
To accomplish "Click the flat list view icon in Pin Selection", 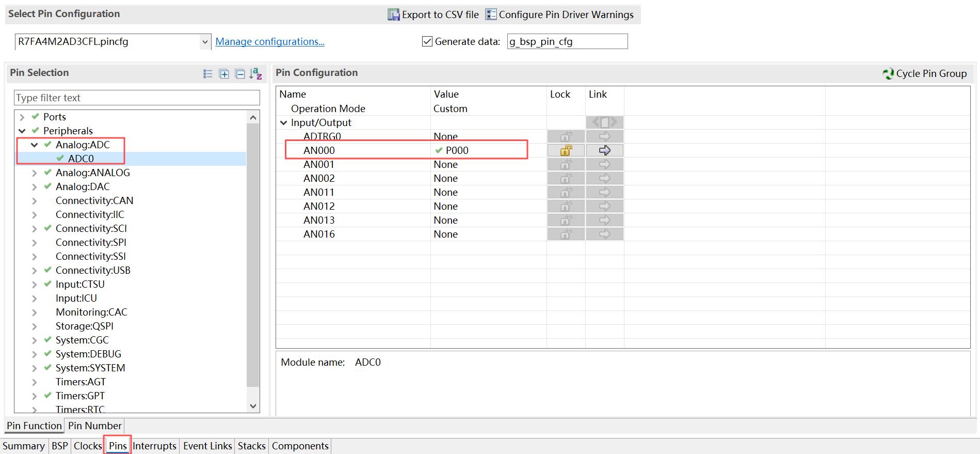I will [x=208, y=74].
